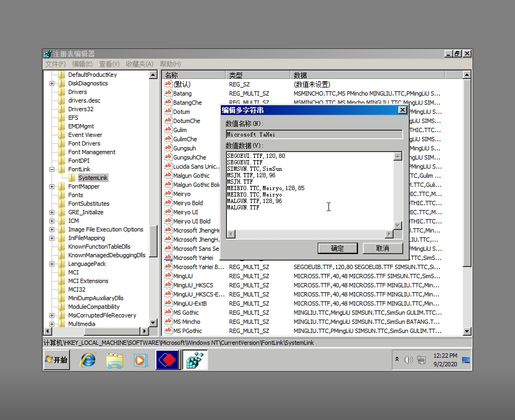
Task: Expand the IniFileMapping tree node
Action: point(52,238)
